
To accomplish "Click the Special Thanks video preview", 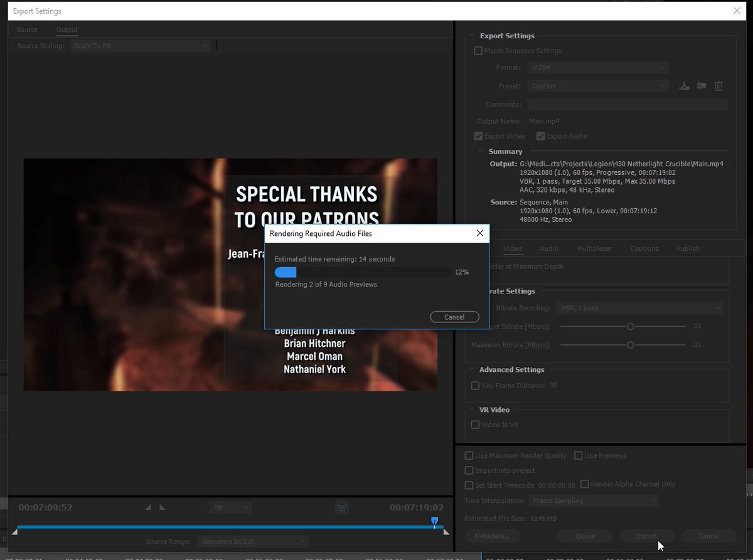I will tap(230, 274).
